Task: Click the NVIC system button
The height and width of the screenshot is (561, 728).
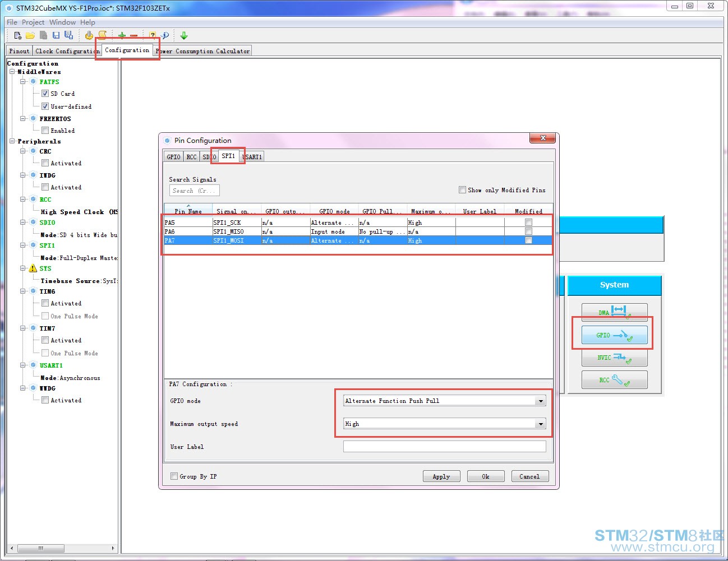Action: (x=614, y=357)
